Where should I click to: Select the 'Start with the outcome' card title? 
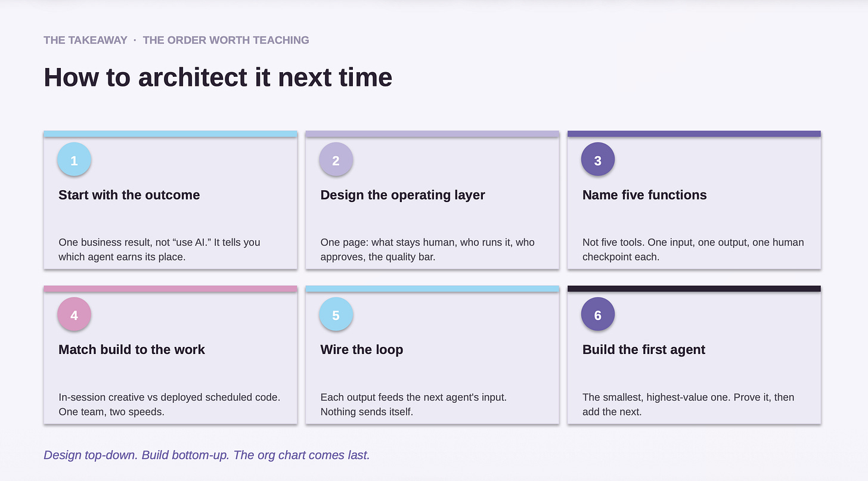tap(129, 195)
